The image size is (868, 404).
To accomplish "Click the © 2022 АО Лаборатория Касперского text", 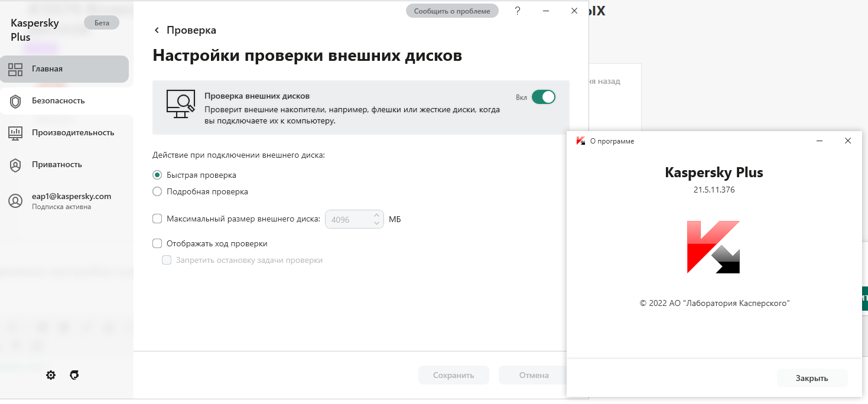I will 714,303.
